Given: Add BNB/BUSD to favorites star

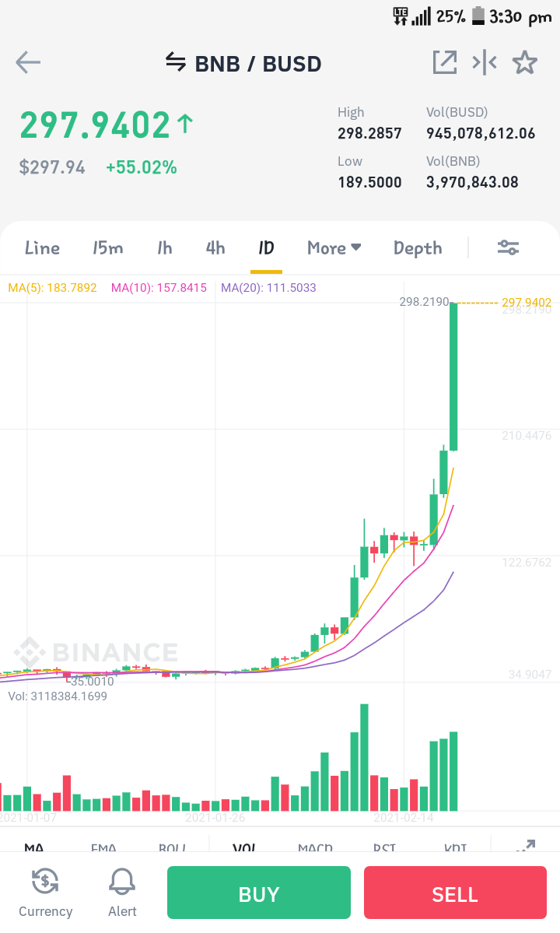Looking at the screenshot, I should pos(525,62).
